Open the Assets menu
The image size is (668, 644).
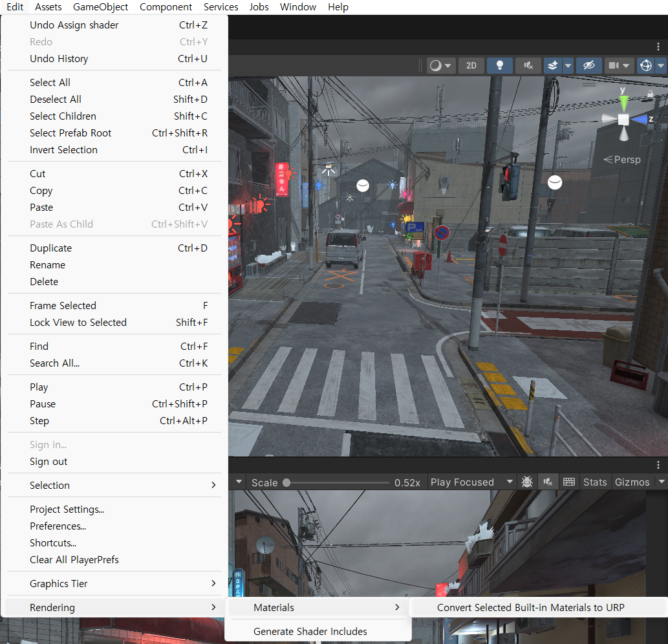pos(48,7)
